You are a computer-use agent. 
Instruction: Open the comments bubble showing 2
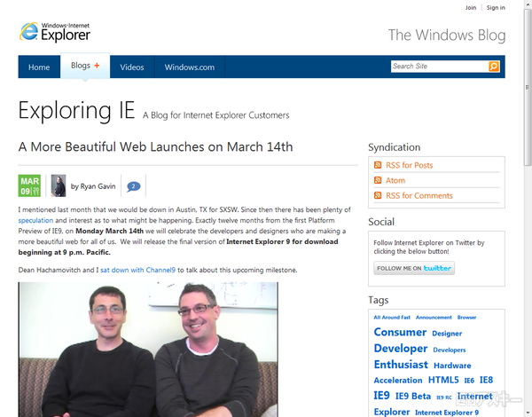point(133,186)
